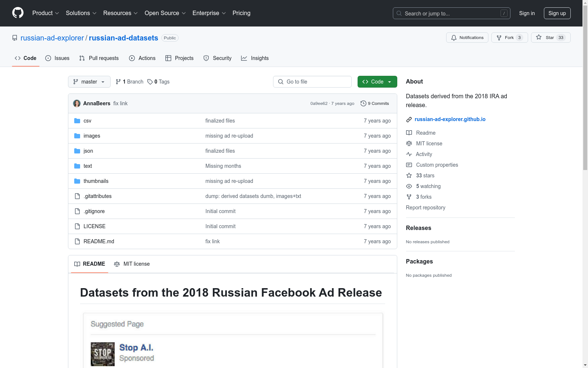This screenshot has width=588, height=368.
Task: Fork the repository
Action: click(x=509, y=38)
